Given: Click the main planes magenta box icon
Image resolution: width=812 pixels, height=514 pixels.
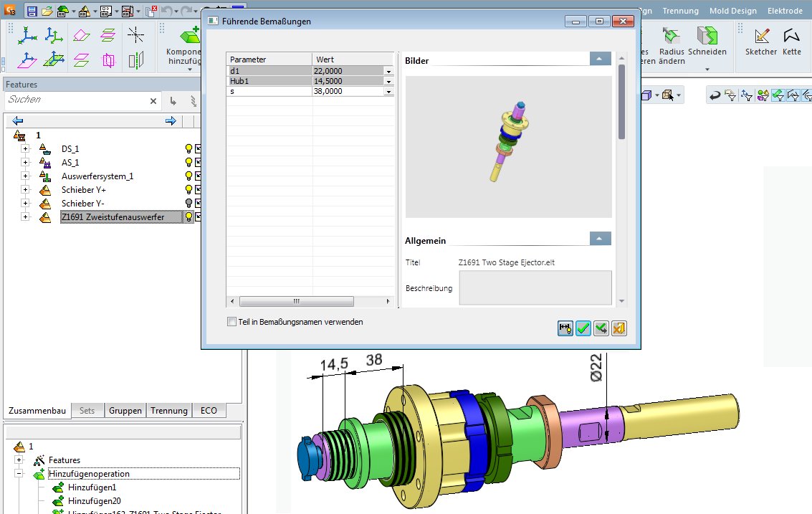Looking at the screenshot, I should click(108, 60).
